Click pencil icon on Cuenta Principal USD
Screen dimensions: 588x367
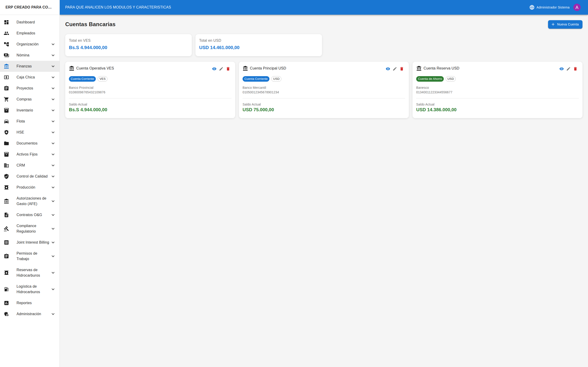click(x=395, y=69)
